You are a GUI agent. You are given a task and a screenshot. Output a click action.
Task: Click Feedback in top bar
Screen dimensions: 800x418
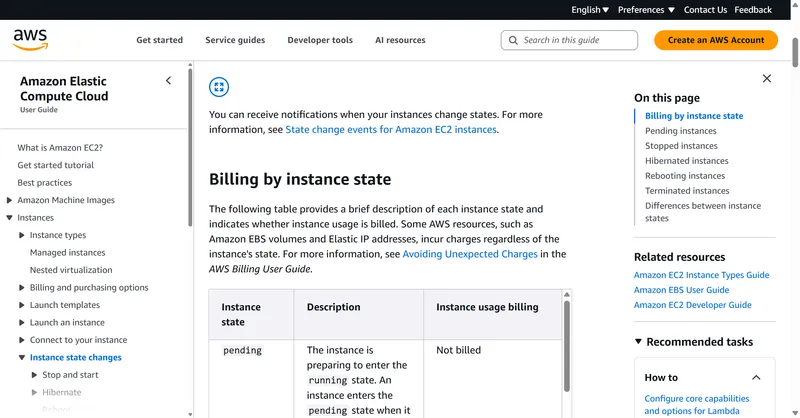tap(753, 10)
